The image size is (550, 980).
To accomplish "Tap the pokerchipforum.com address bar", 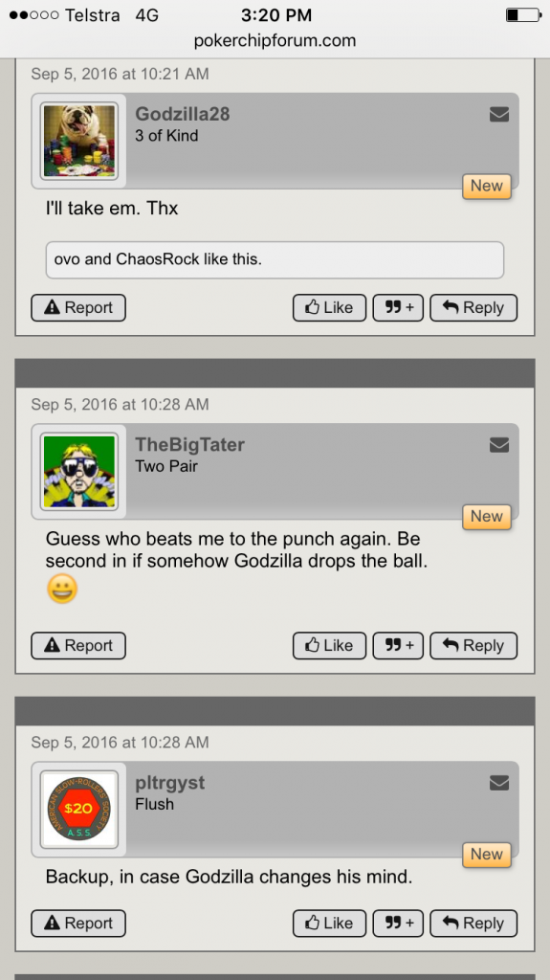I will pyautogui.click(x=275, y=40).
